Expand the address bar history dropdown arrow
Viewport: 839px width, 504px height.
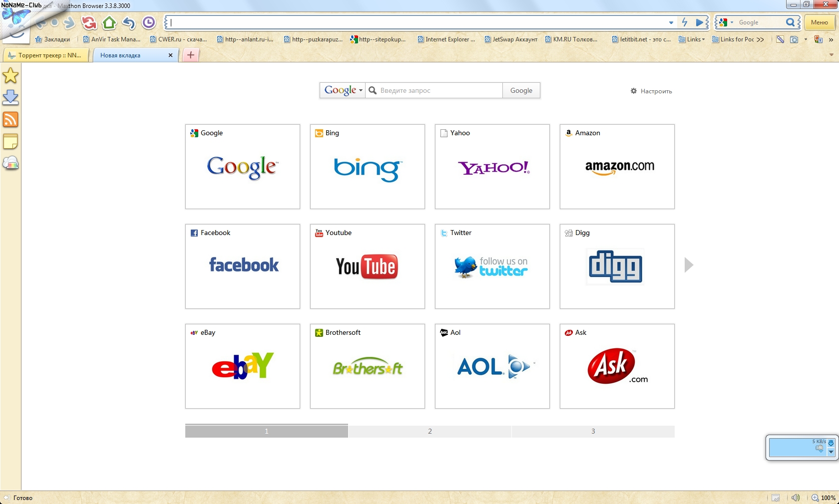click(x=671, y=22)
